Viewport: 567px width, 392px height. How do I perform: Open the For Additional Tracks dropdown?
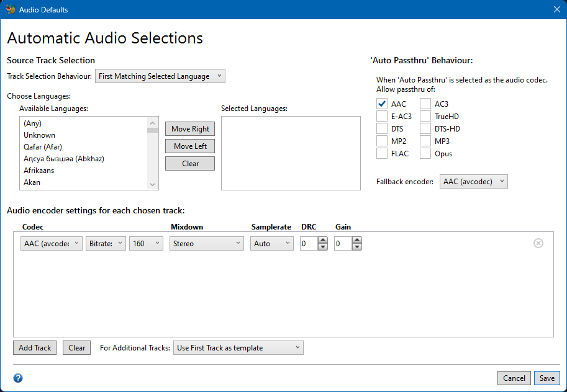pos(238,348)
